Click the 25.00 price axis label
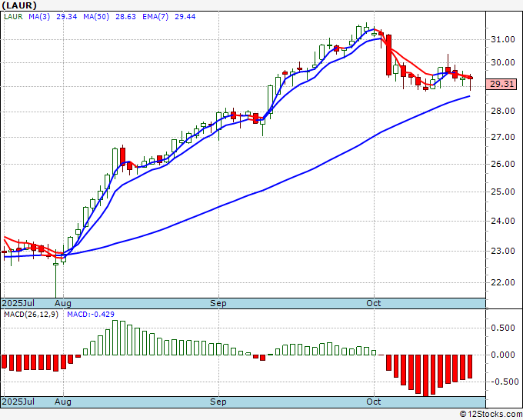Viewport: 523px width, 420px height. (503, 192)
